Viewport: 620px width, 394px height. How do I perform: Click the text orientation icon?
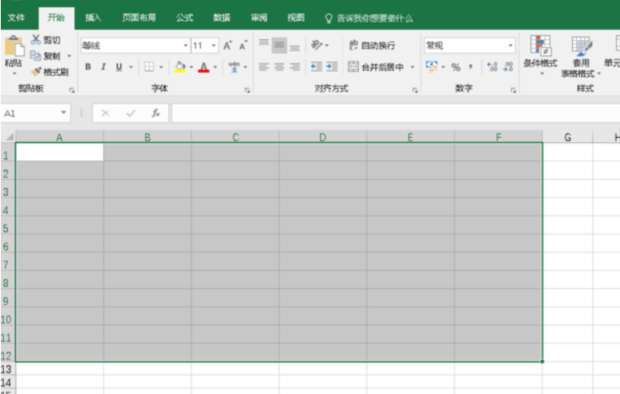(316, 45)
